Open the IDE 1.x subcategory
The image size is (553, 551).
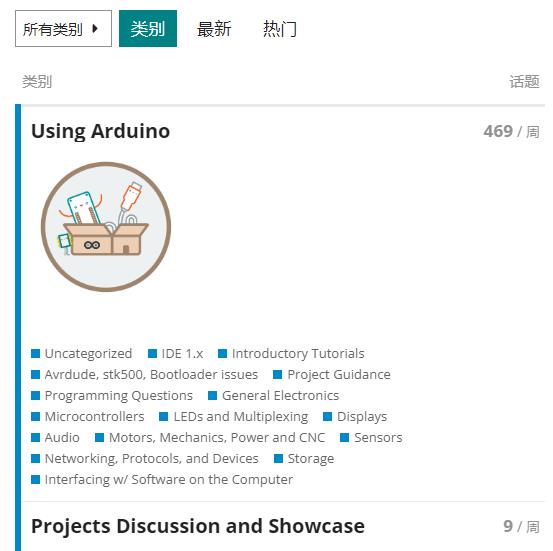point(182,353)
